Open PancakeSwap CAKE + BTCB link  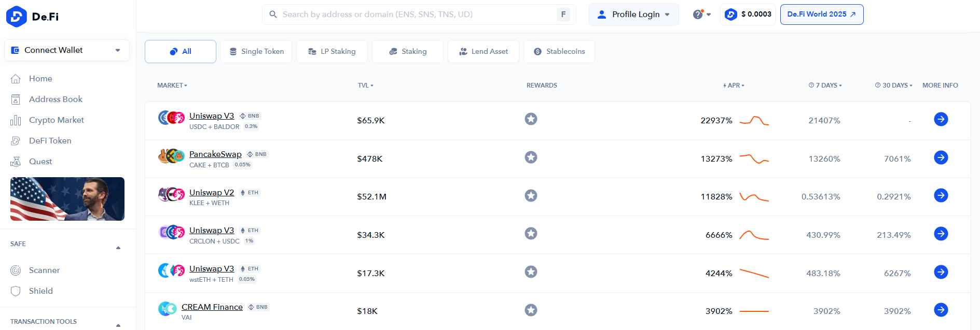pyautogui.click(x=215, y=154)
